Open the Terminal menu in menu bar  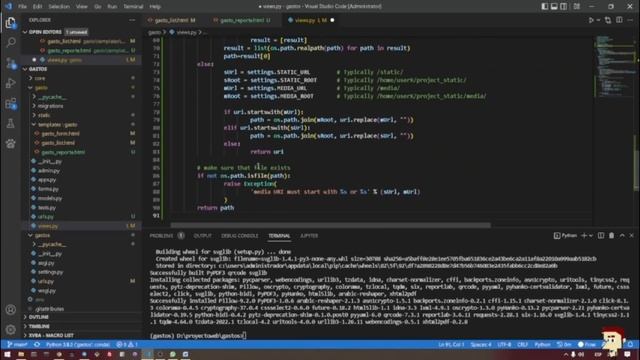click(x=133, y=7)
